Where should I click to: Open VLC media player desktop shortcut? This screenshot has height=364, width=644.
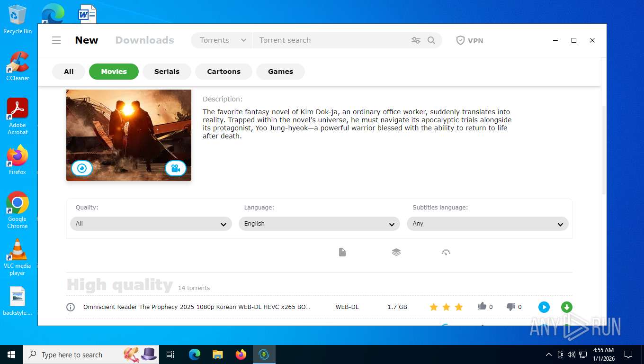coord(18,257)
